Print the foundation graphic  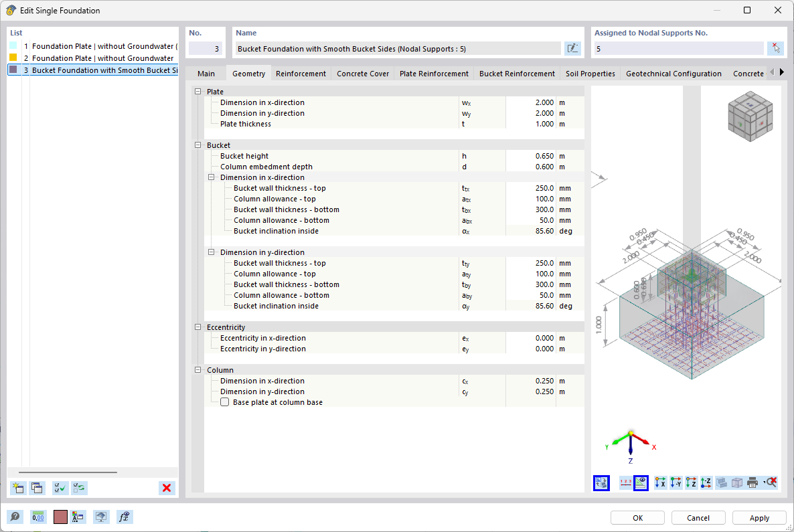click(753, 482)
